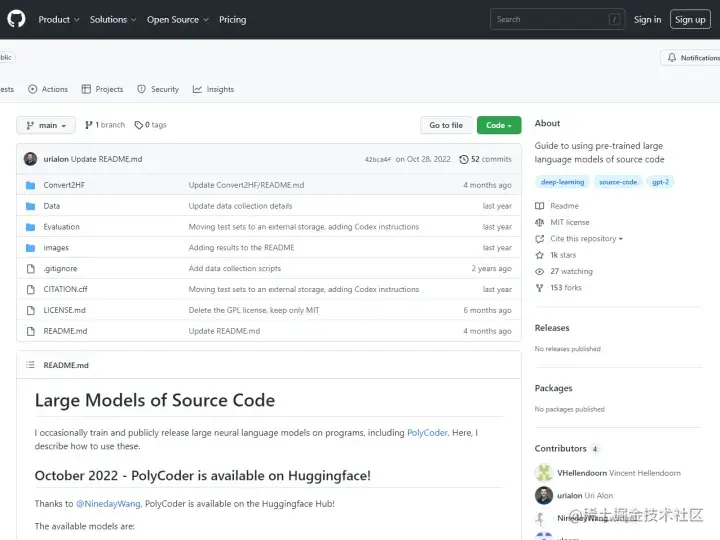Viewport: 720px width, 540px height.
Task: Select the gpt-2 topic tag
Action: (x=660, y=182)
